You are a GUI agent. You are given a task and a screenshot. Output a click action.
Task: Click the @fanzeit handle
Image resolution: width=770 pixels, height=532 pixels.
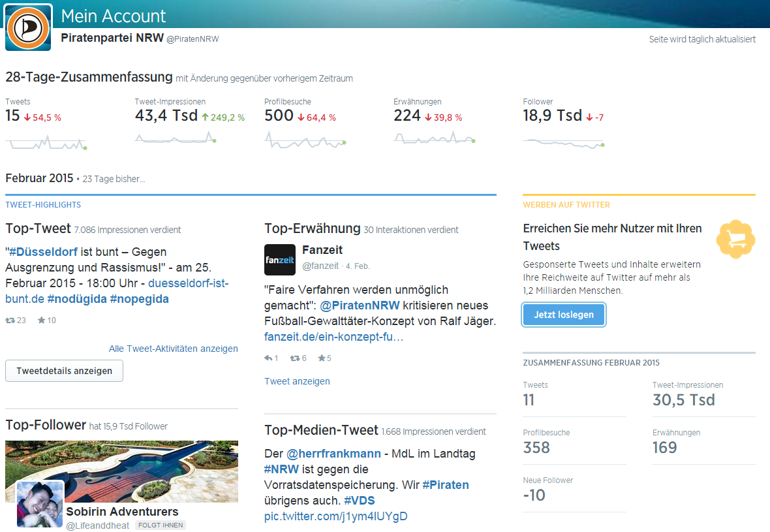(x=320, y=266)
